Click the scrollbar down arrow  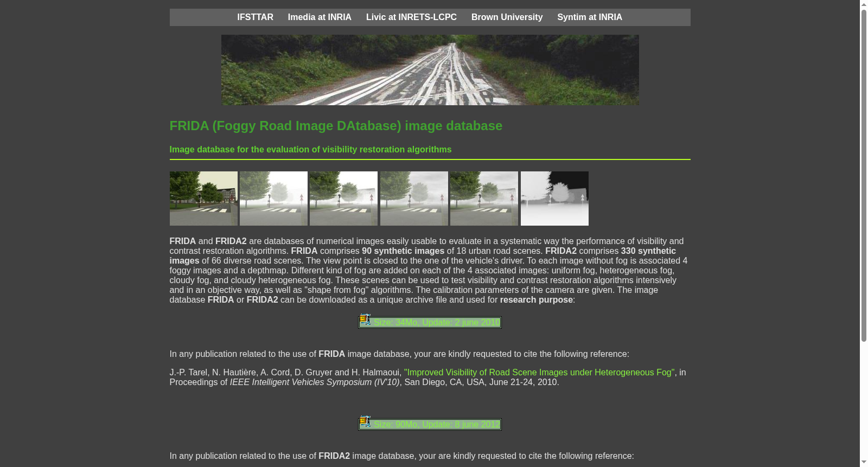coord(864,463)
